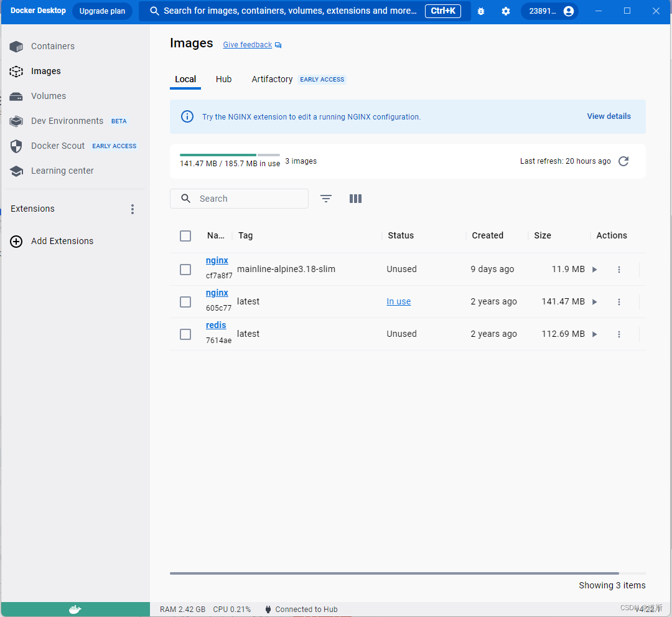
Task: Click the disk usage progress bar
Action: coord(230,155)
